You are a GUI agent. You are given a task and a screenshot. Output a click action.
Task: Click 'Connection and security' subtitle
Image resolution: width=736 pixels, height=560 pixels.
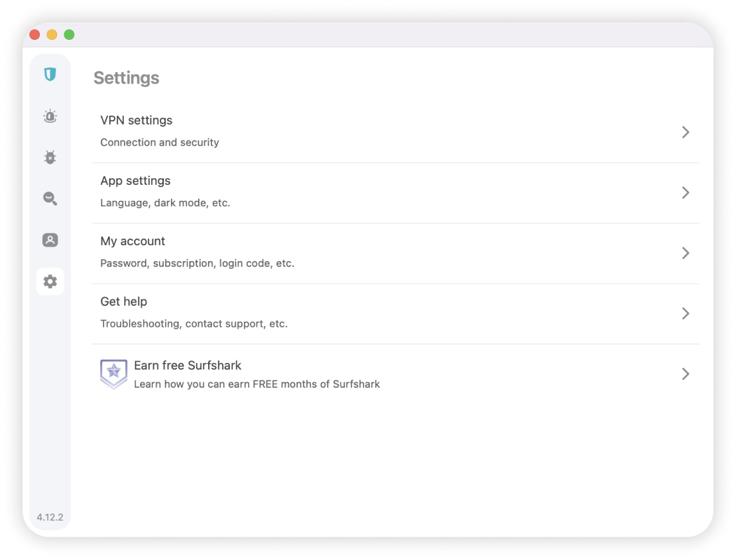coord(160,142)
